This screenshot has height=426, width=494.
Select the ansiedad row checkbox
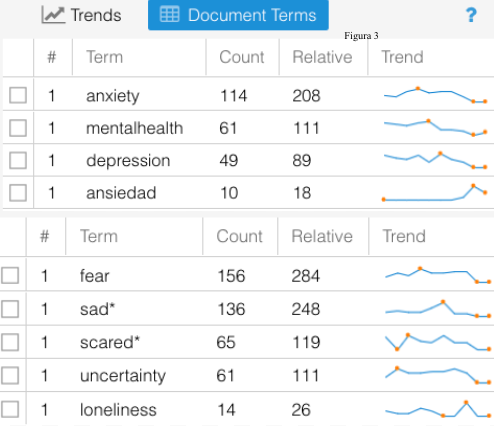18,193
